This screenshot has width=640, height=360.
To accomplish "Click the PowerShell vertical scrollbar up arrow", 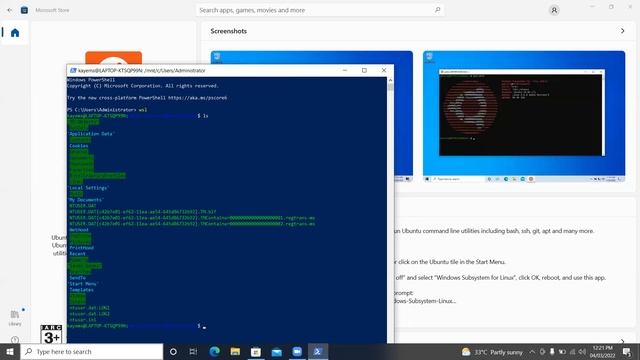I will [390, 80].
